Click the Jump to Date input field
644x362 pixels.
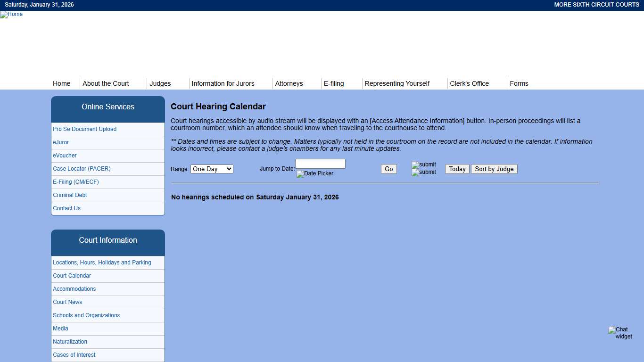320,164
